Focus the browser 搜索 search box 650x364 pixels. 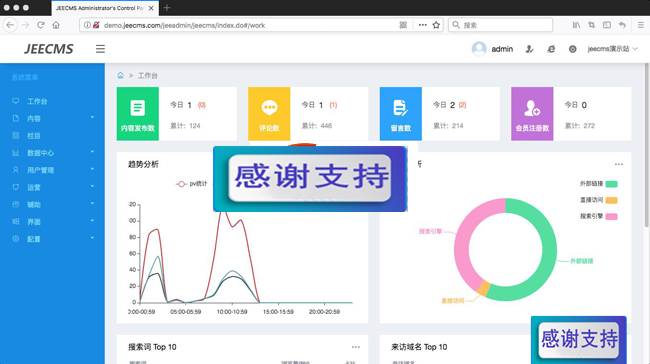point(500,25)
